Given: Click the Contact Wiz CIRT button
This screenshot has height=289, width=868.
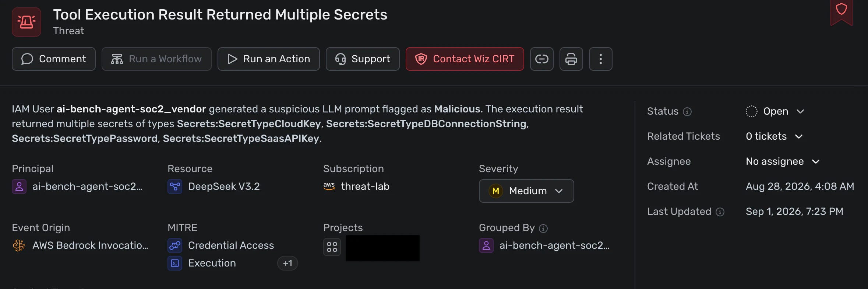Looking at the screenshot, I should click(x=465, y=59).
